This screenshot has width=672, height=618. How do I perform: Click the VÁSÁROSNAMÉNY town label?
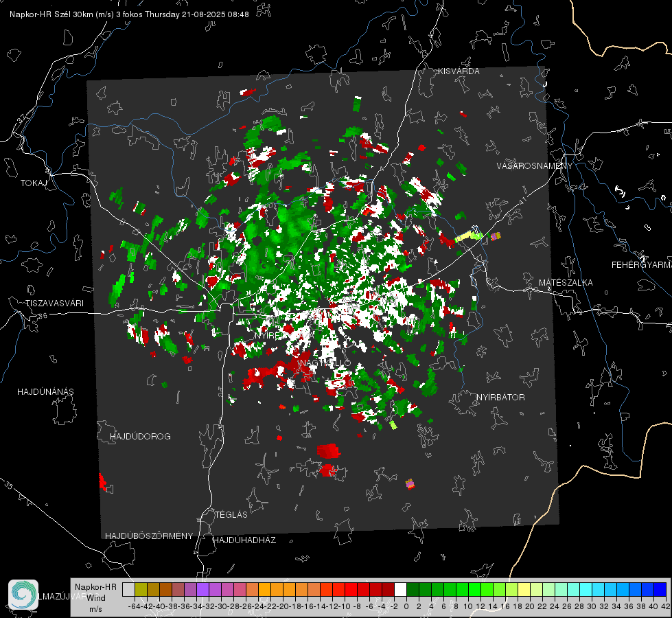535,166
